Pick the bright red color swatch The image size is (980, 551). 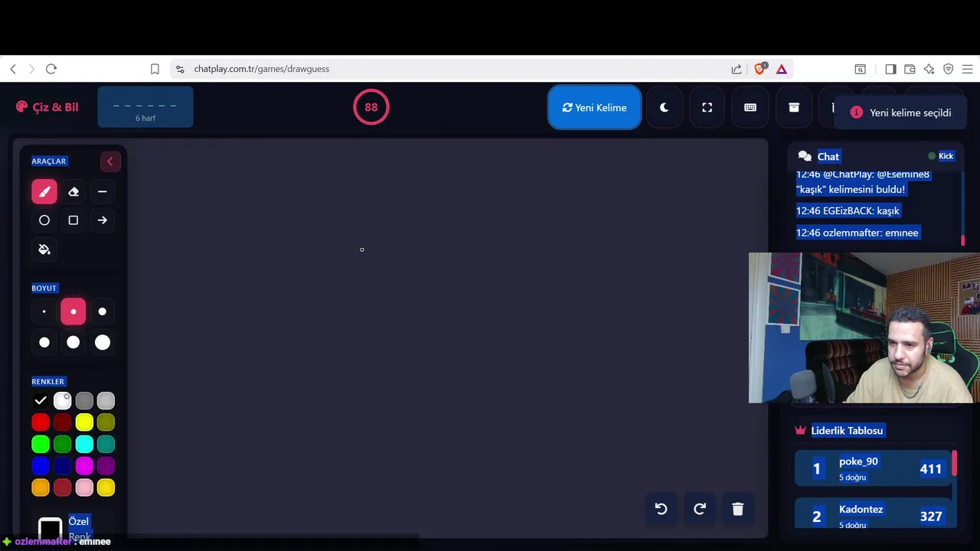pyautogui.click(x=41, y=422)
